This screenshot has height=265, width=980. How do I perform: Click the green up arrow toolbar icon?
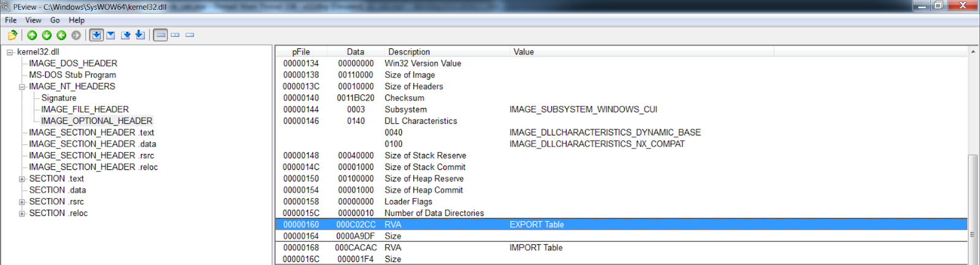[x=32, y=35]
